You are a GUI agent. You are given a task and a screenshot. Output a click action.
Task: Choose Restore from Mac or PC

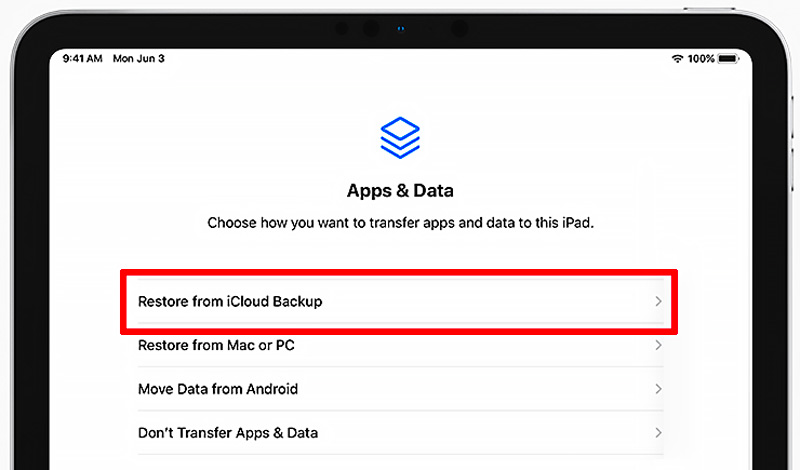point(216,345)
